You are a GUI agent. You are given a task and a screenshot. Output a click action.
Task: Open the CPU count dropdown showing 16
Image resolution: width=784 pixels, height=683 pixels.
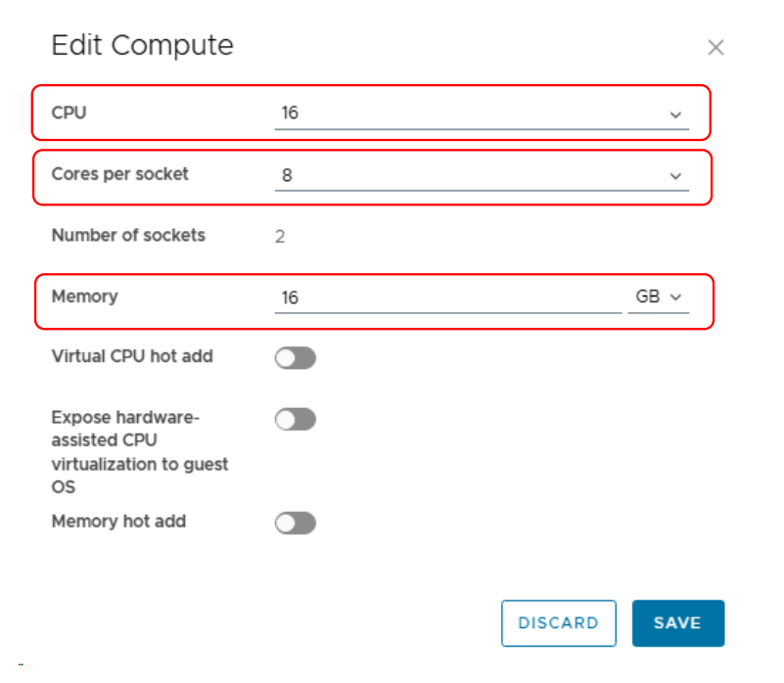(470, 114)
